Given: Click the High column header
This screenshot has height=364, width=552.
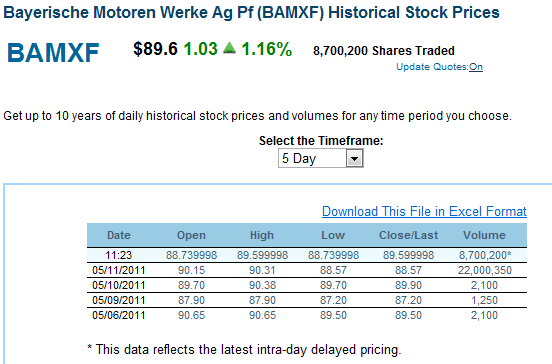Looking at the screenshot, I should [x=262, y=235].
